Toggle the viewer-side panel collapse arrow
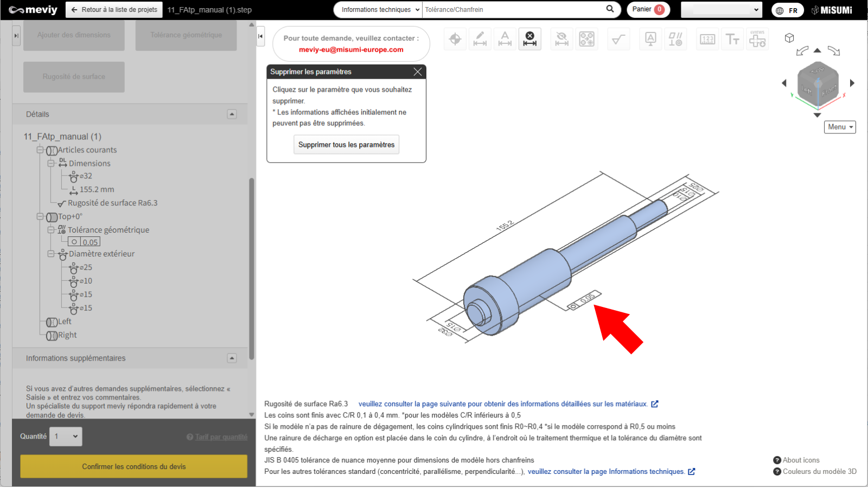The height and width of the screenshot is (488, 868). [260, 36]
